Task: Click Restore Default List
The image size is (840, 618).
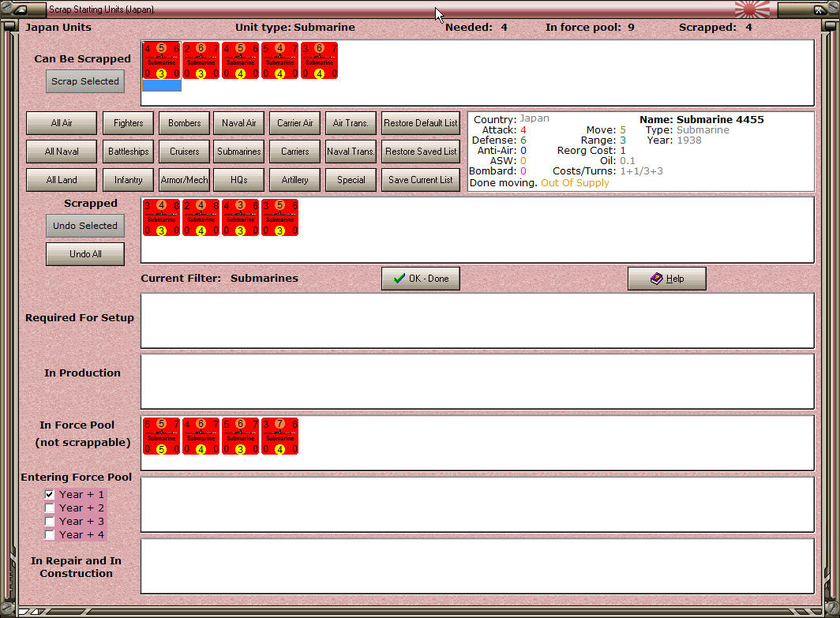Action: click(421, 123)
